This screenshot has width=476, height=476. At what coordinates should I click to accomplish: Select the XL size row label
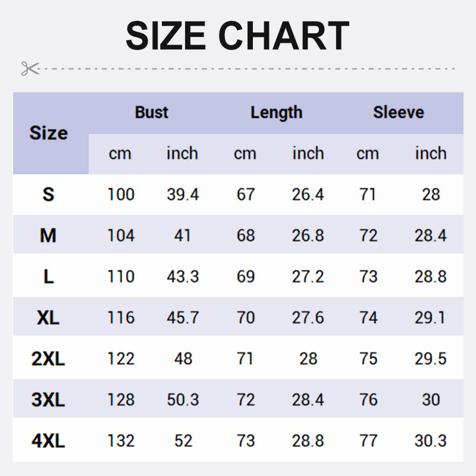[49, 318]
